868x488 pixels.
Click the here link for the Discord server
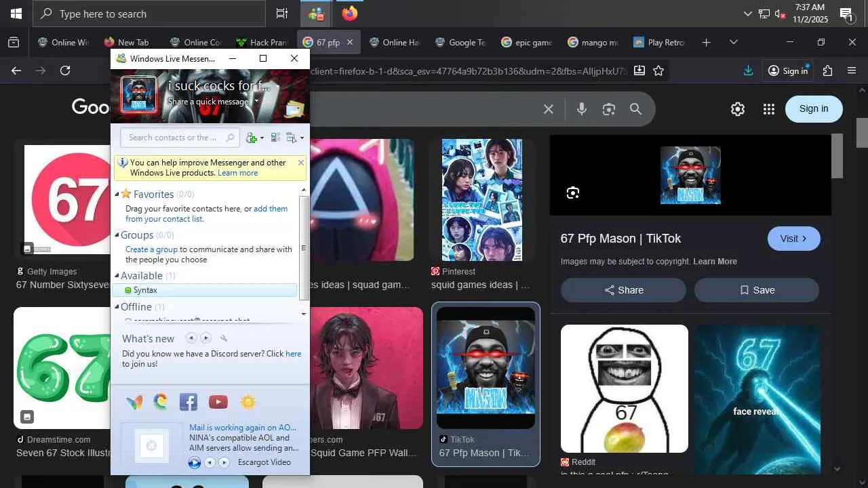click(294, 354)
